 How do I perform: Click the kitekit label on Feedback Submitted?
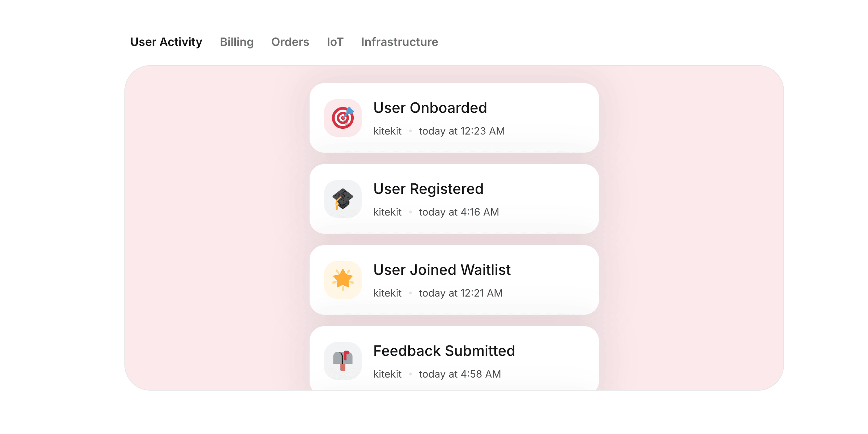[387, 374]
